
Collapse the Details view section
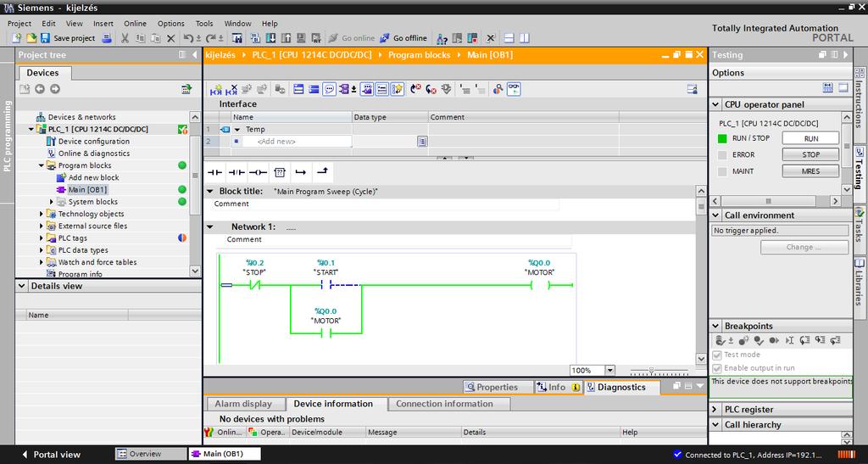coord(21,286)
